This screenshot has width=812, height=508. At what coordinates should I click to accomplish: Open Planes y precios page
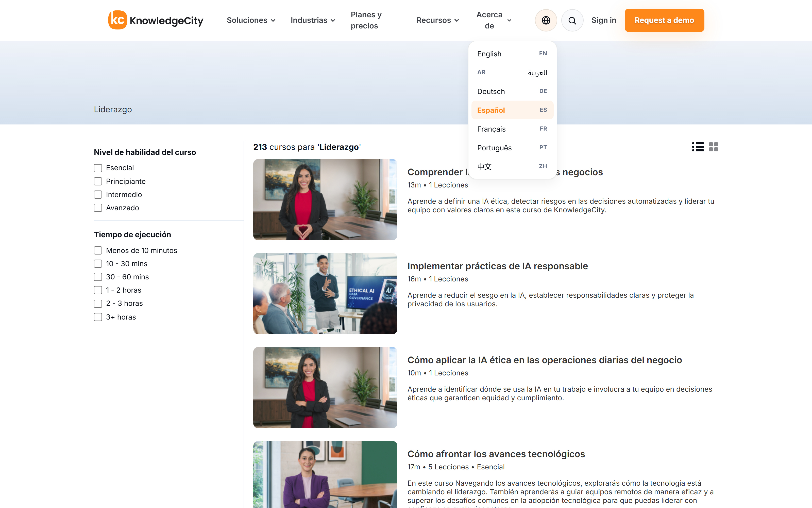(366, 20)
